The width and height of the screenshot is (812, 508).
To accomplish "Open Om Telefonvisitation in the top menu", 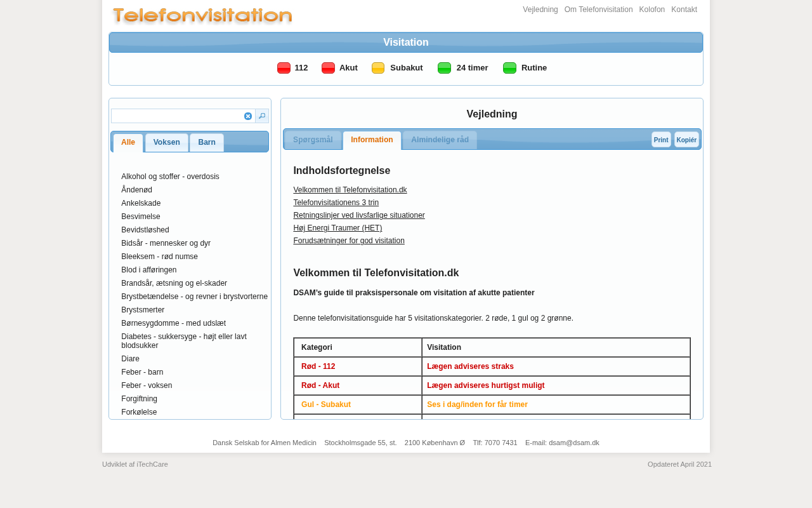I will coord(598,10).
